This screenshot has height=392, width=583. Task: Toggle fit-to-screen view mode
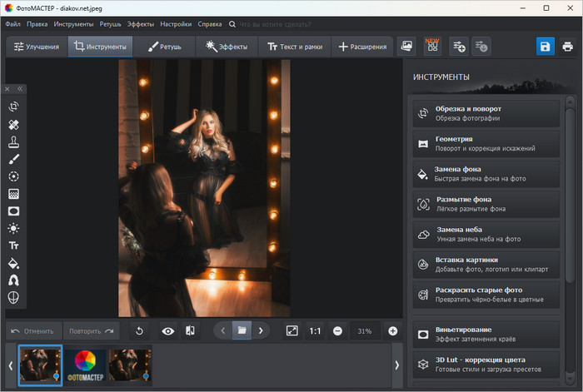click(x=291, y=330)
